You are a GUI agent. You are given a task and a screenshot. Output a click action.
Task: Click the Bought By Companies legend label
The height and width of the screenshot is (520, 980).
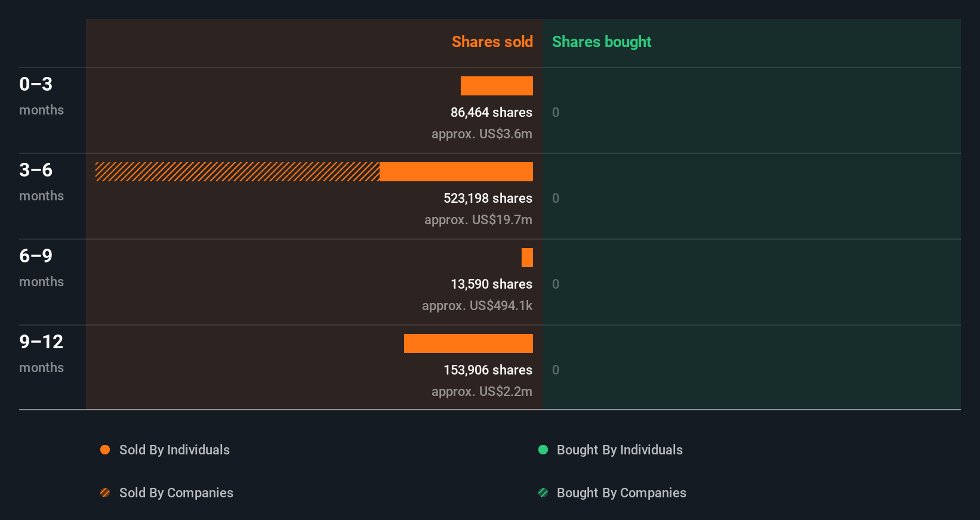[621, 493]
